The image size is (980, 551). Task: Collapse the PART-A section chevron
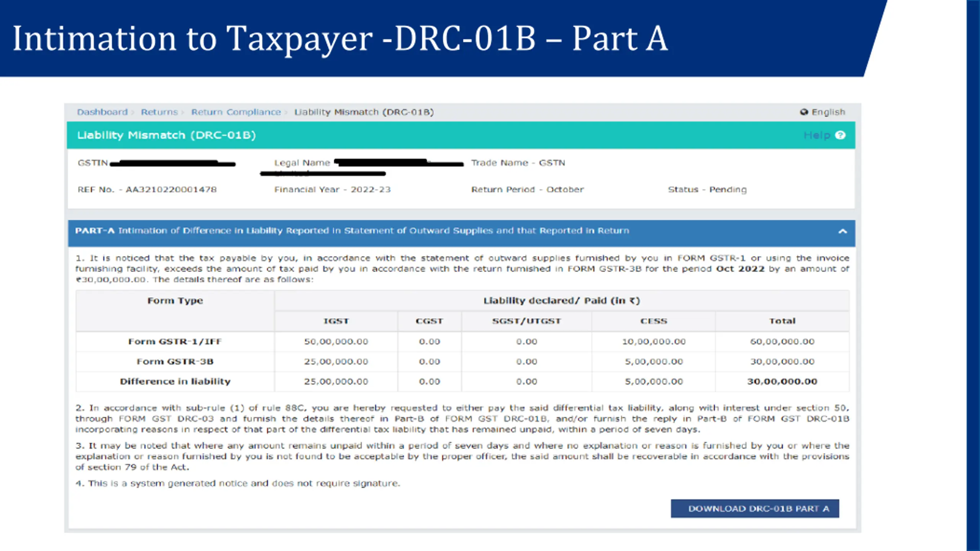843,231
